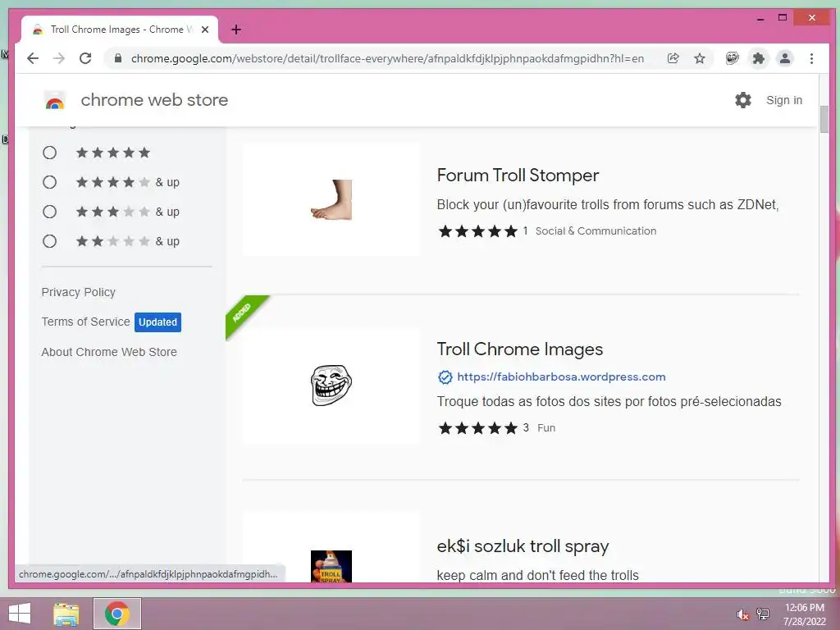Click the page vertical scrollbar thumb

pyautogui.click(x=824, y=119)
